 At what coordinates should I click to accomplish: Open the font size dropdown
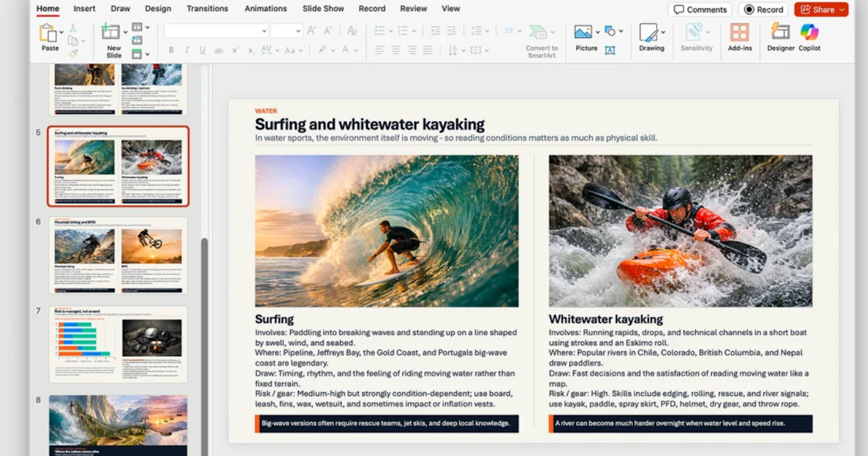[297, 31]
